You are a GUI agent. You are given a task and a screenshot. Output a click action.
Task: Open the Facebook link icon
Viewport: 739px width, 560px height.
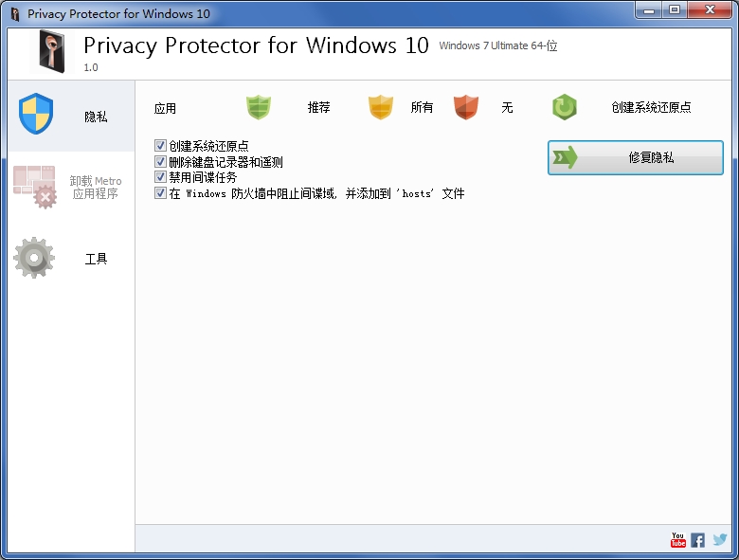point(698,540)
